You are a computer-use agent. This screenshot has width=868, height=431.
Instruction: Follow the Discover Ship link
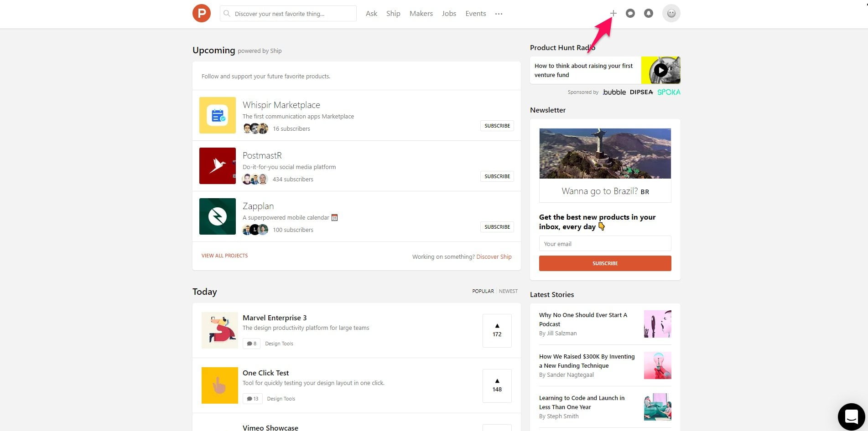494,257
